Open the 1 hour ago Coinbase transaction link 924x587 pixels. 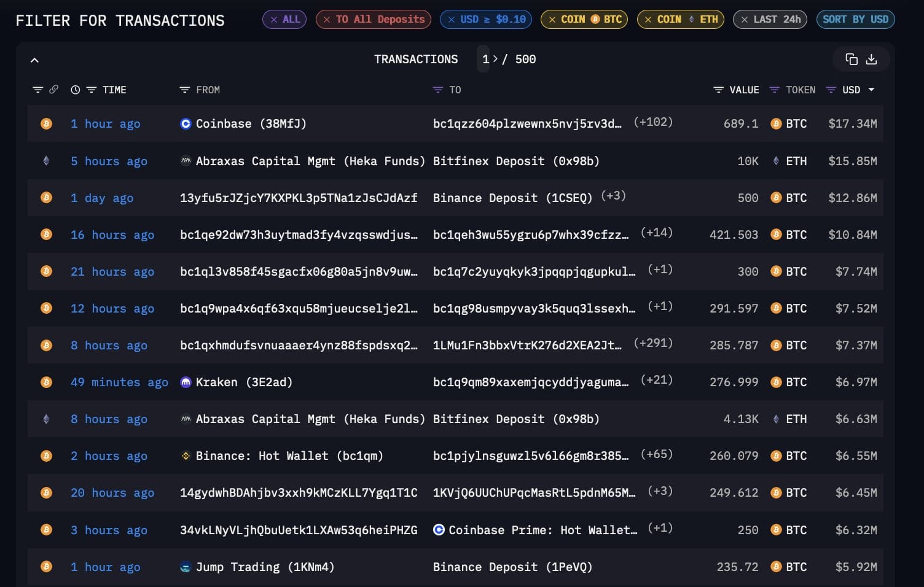click(105, 123)
